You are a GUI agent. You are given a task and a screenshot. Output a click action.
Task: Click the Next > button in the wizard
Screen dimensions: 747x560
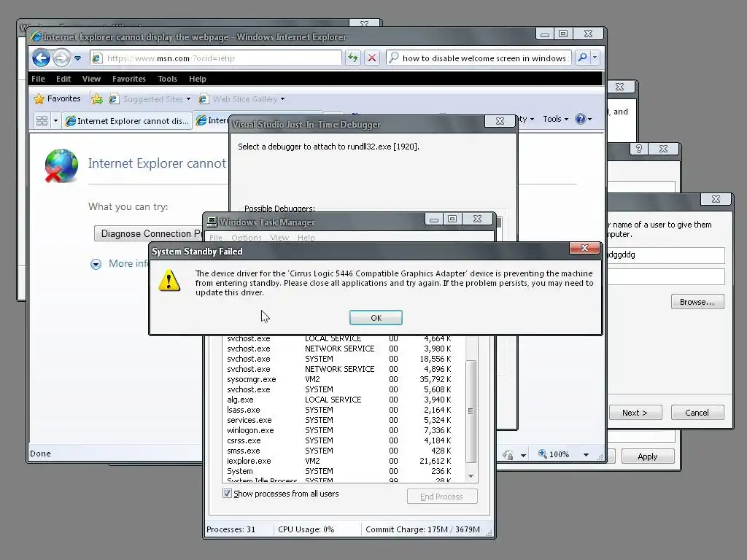[x=635, y=413]
